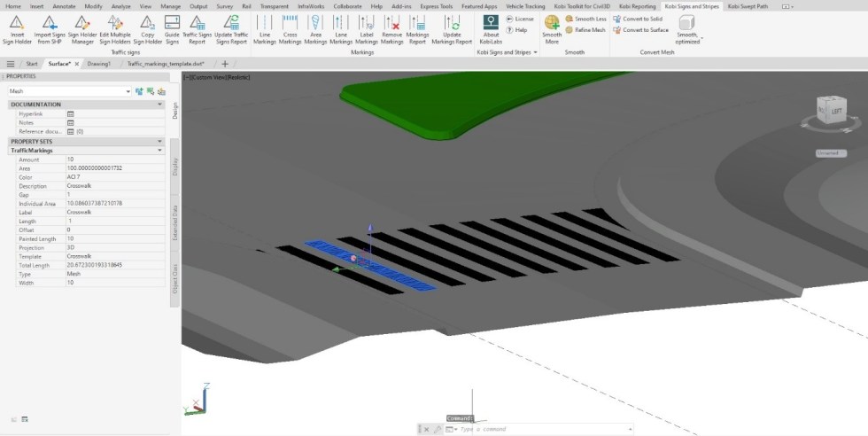Open command line recent commands dropdown

coord(451,429)
